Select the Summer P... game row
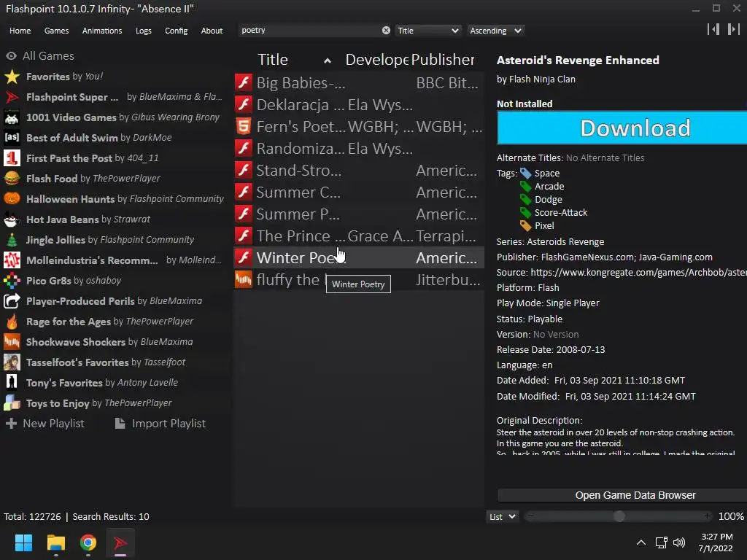Screen dimensions: 747x560 coord(359,214)
